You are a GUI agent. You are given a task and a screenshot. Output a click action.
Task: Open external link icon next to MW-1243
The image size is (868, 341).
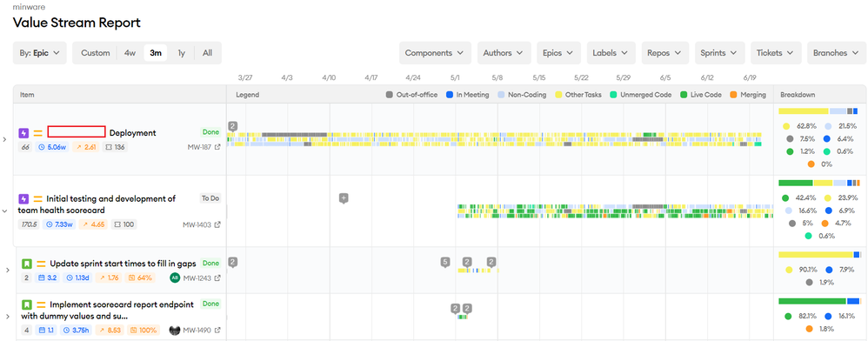point(218,277)
